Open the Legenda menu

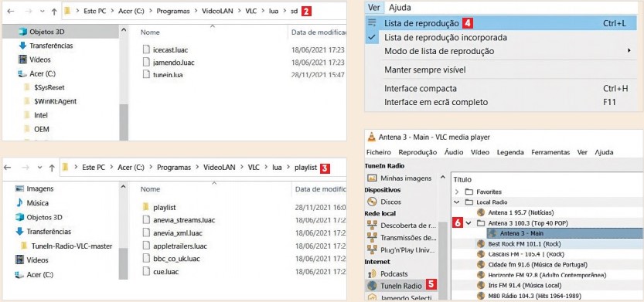tap(510, 152)
